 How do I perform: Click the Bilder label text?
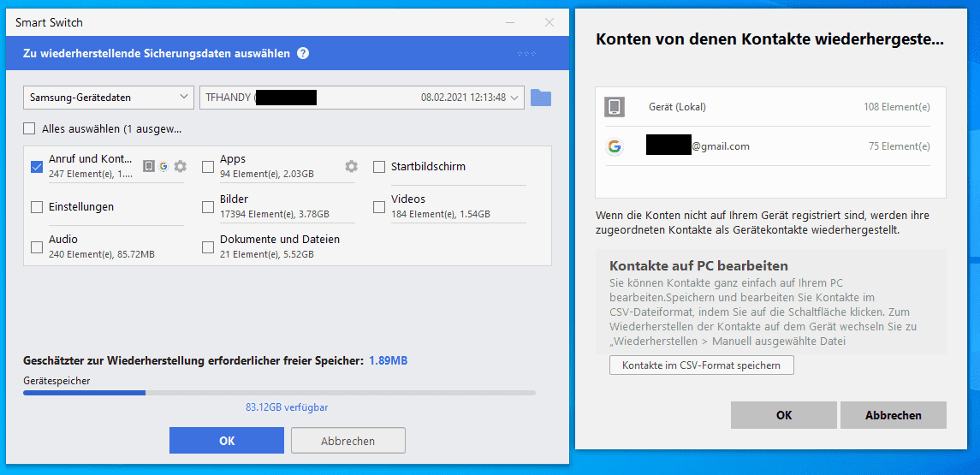235,199
